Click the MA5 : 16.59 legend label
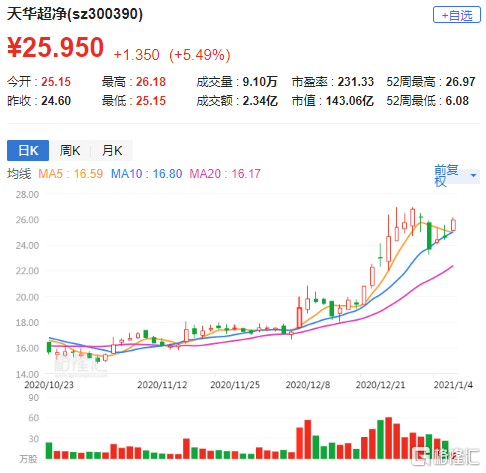Screen dimensions: 486x473 [x=70, y=174]
